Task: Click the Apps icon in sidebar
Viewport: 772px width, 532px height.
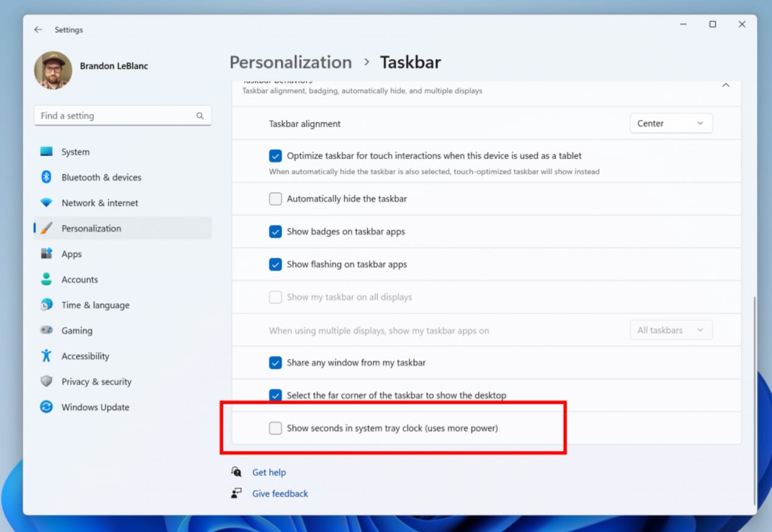Action: pyautogui.click(x=46, y=254)
